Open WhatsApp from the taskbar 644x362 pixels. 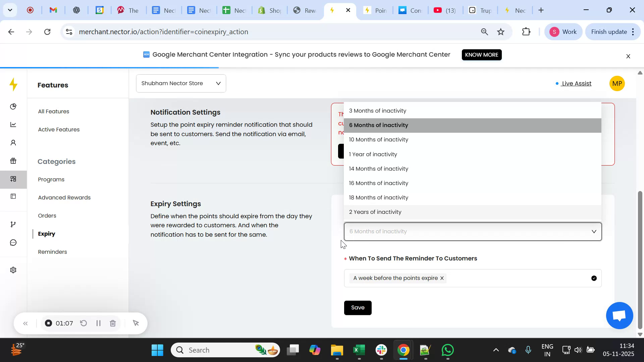(447, 350)
